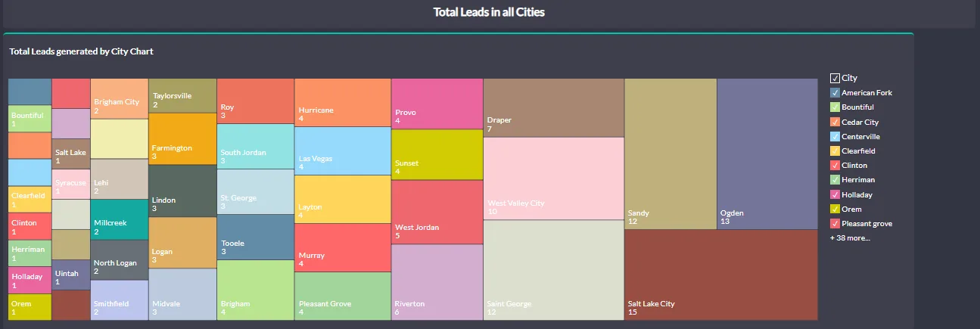Click the 'Total Leads in all Cities' heading
The height and width of the screenshot is (329, 980).
point(489,12)
